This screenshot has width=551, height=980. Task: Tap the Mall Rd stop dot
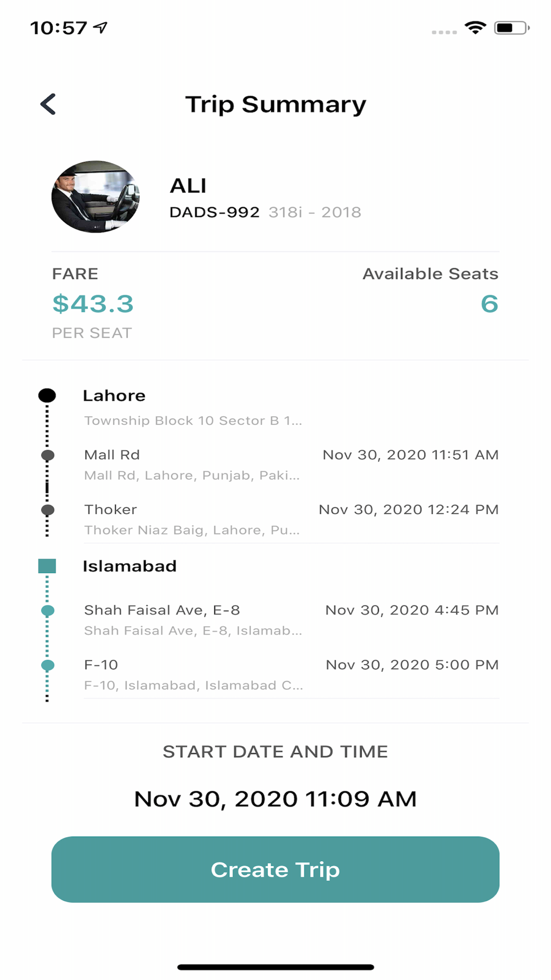click(x=48, y=455)
